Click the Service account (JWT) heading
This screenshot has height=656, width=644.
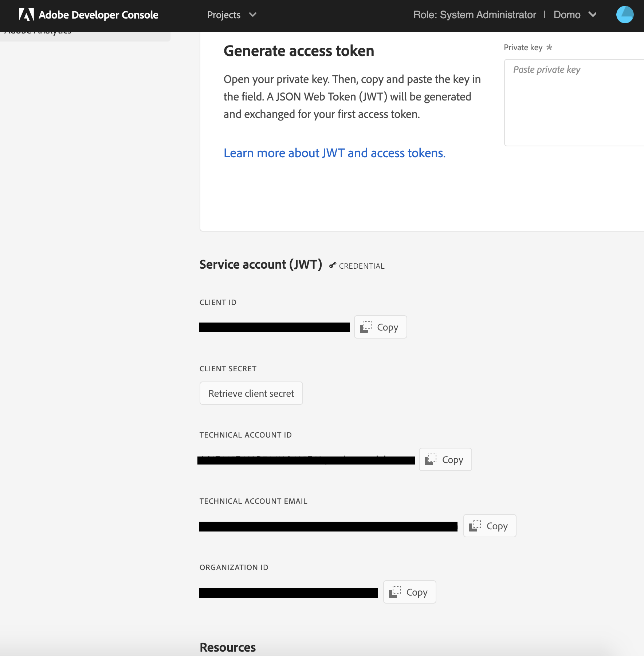pos(260,264)
